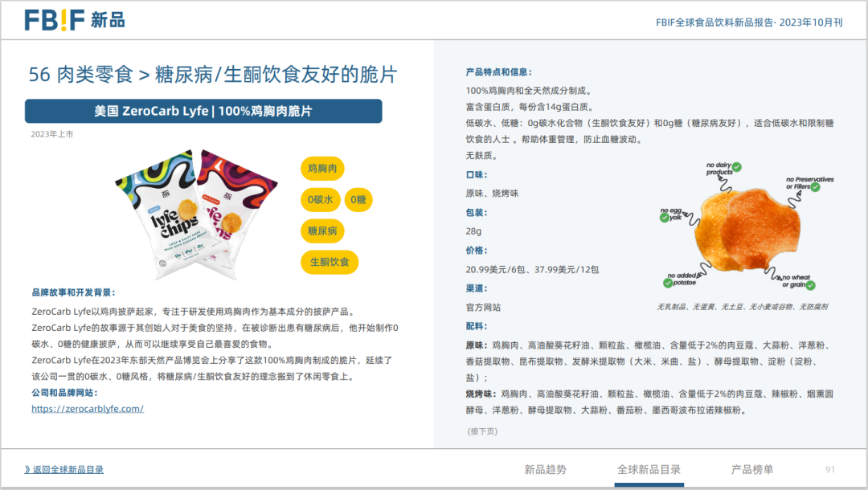Viewport: 868px width, 490px height.
Task: Click the orange chip close-up image
Action: 739,225
